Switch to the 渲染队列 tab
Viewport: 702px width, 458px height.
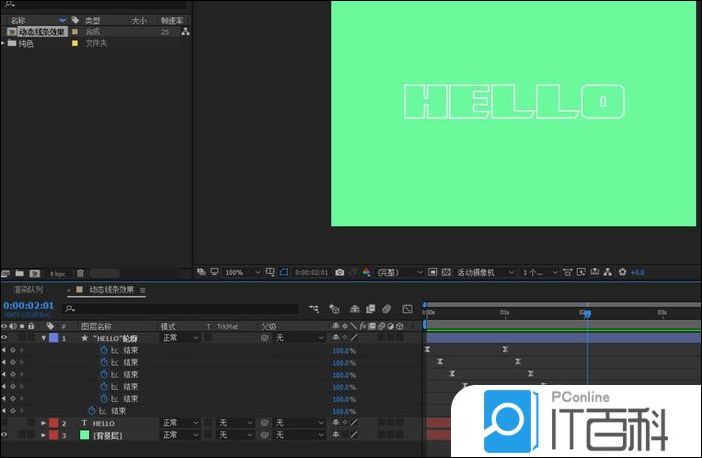click(28, 290)
